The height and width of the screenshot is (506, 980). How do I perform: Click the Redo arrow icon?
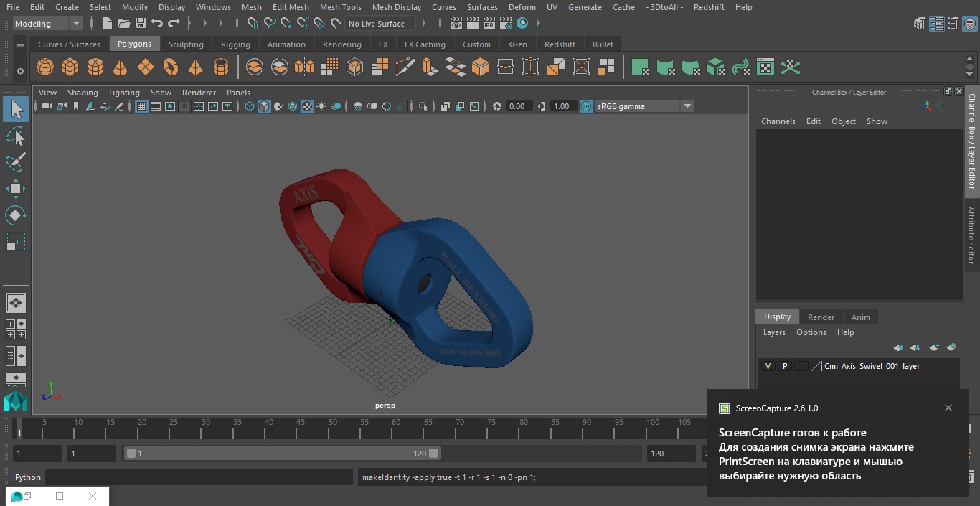click(174, 24)
